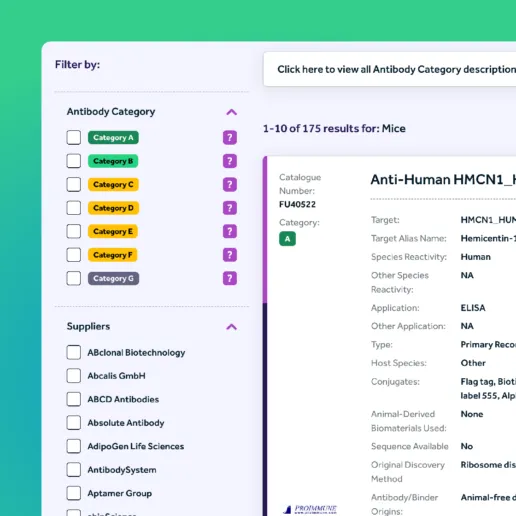Check the Category D checkbox

click(73, 208)
